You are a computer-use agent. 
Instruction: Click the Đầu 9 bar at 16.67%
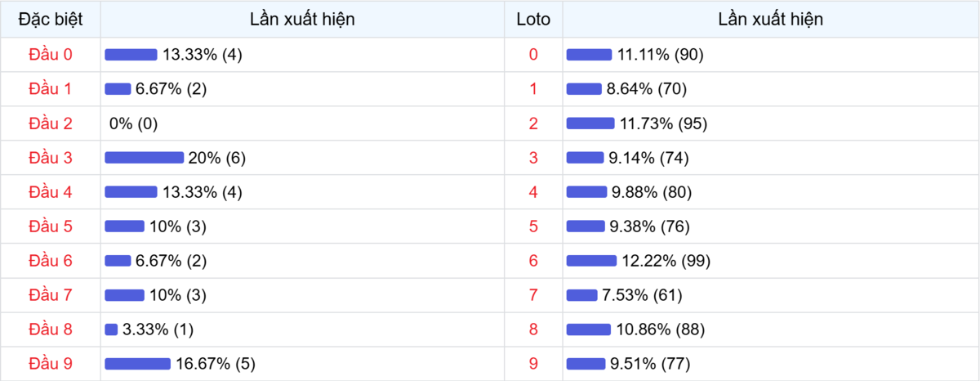point(137,364)
